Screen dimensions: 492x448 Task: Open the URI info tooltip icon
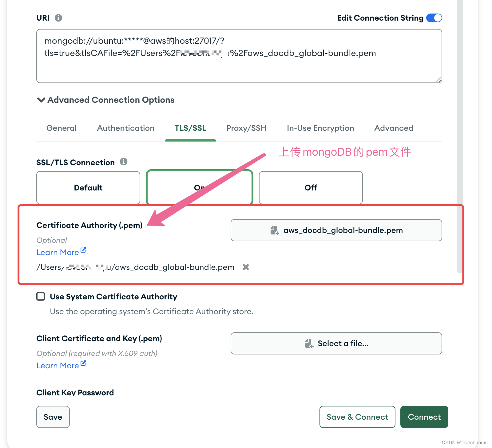click(58, 18)
